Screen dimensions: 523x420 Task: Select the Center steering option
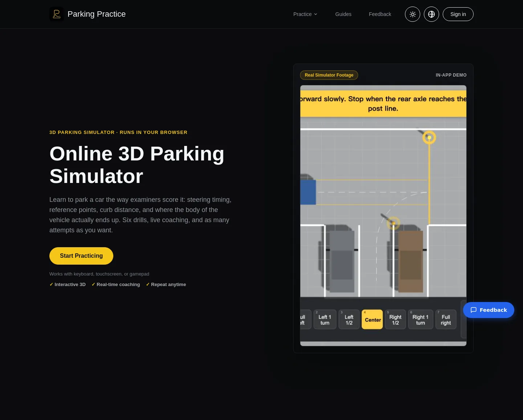372,319
